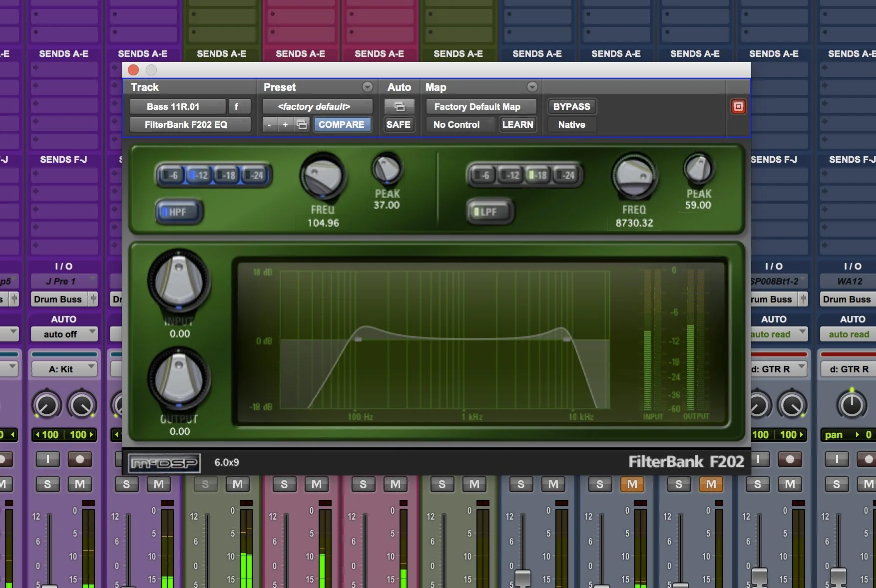Adjust the LPF FREQ knob
This screenshot has width=876, height=588.
tap(634, 177)
